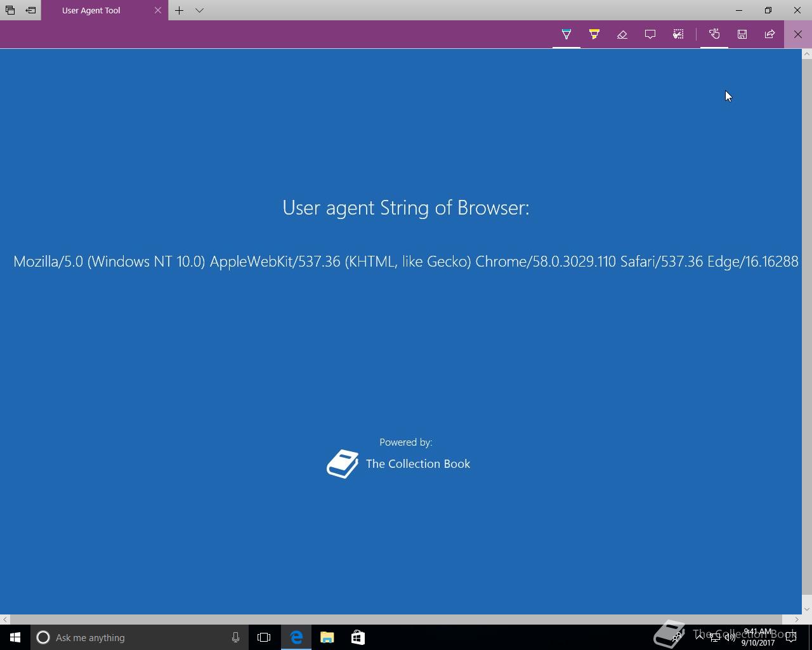This screenshot has width=812, height=650.
Task: Open the tabs you've set aside
Action: [10, 10]
